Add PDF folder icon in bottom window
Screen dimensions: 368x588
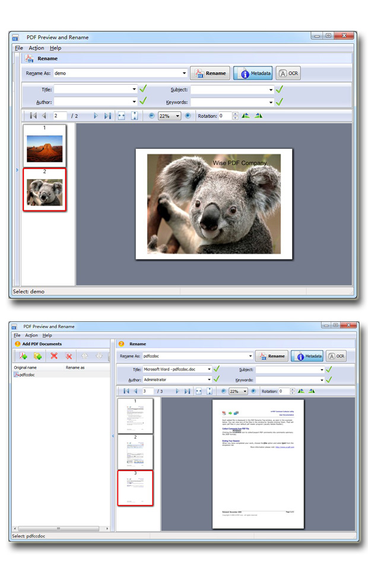[x=38, y=356]
